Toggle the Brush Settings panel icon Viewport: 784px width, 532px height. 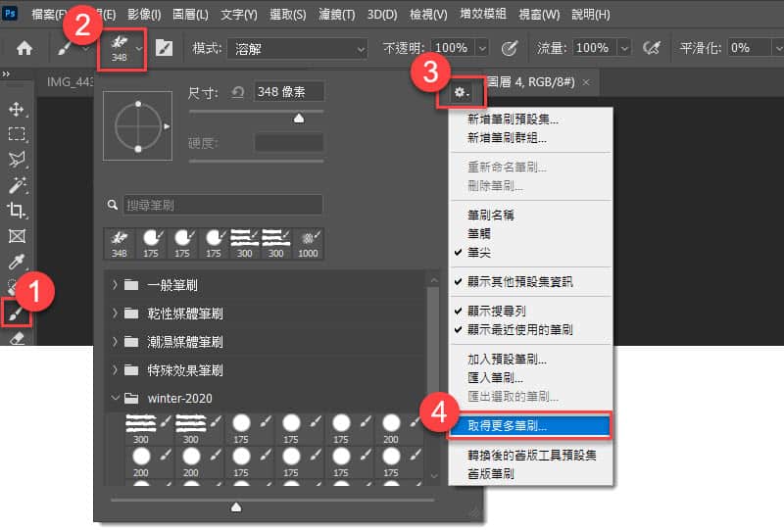coord(164,49)
